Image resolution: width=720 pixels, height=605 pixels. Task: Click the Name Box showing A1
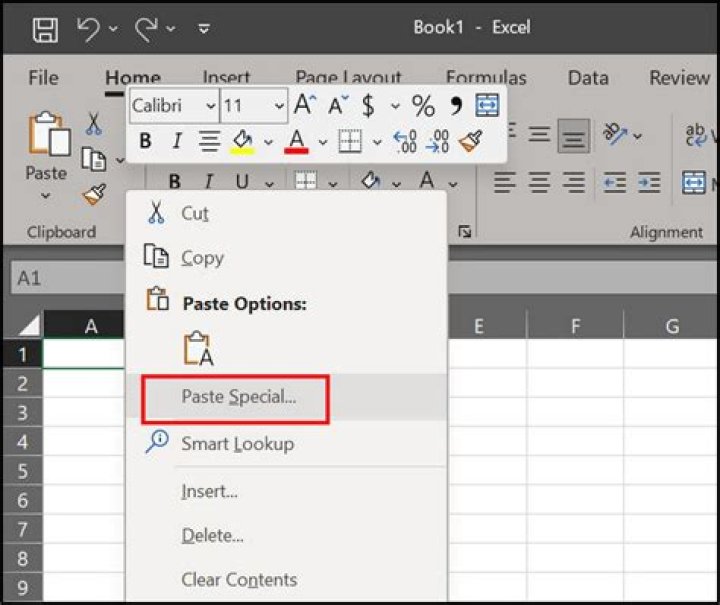click(68, 278)
